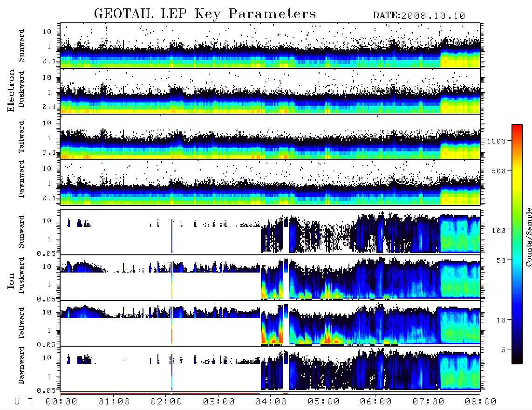Click the "03:00" time tick label
532x410 pixels.
pos(219,402)
